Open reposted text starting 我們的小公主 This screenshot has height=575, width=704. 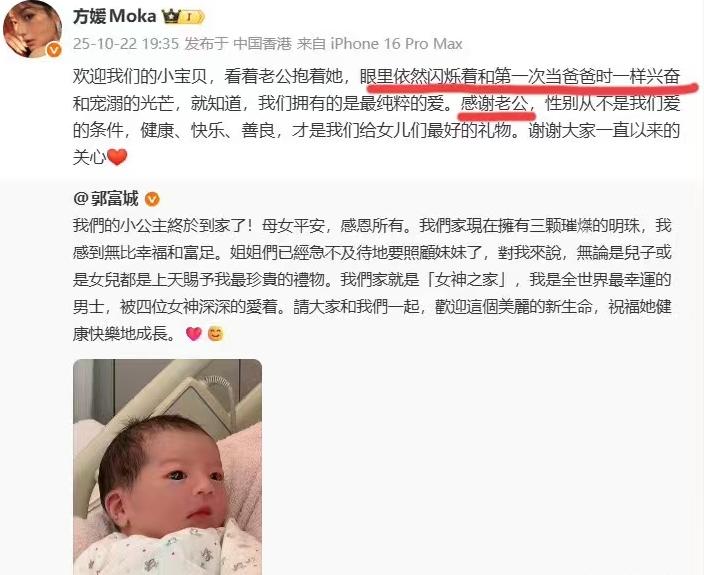372,280
